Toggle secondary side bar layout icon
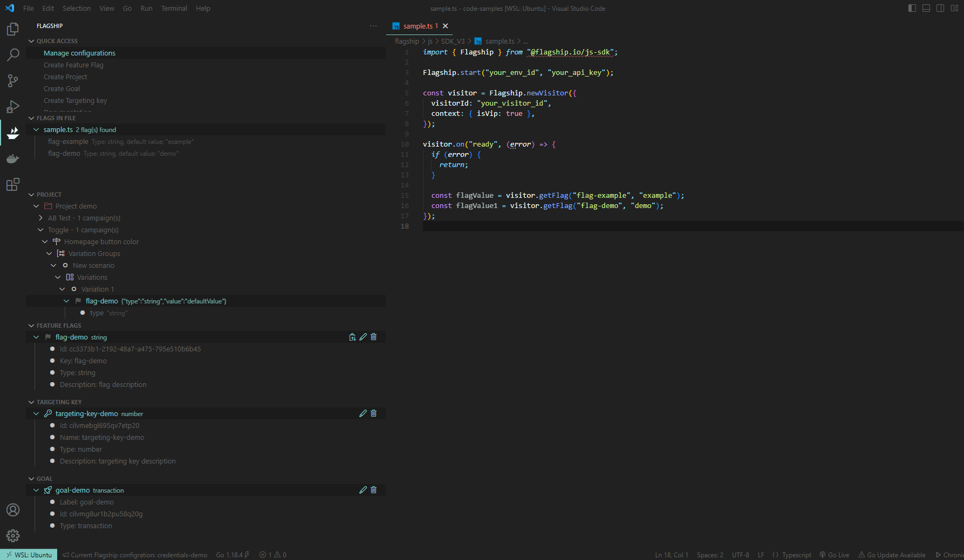Screen dimensions: 964x560 (940, 8)
